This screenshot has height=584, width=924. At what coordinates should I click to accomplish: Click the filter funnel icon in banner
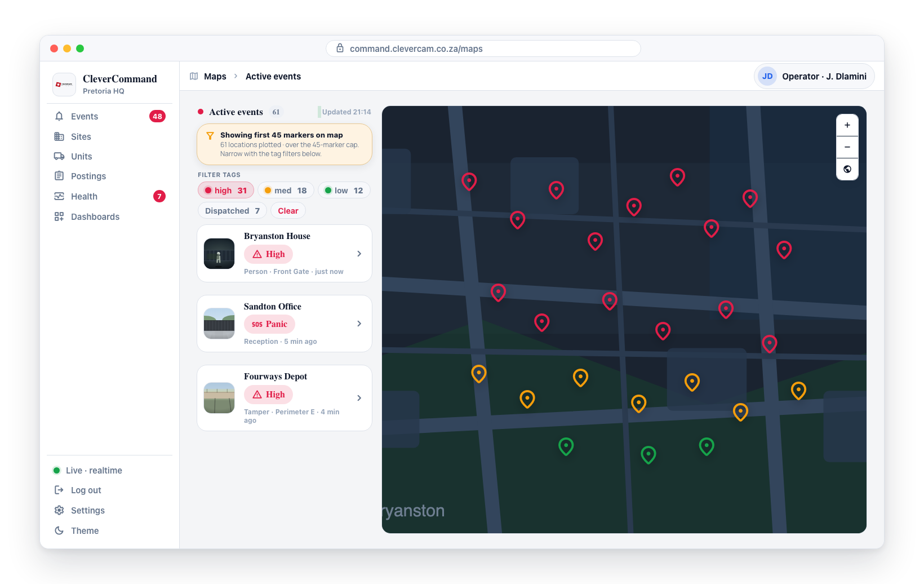click(x=210, y=135)
